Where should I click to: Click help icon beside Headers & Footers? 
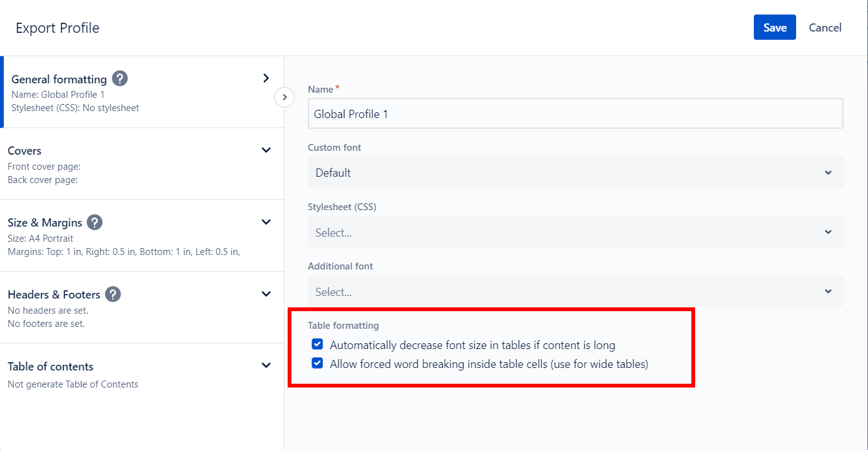[113, 294]
